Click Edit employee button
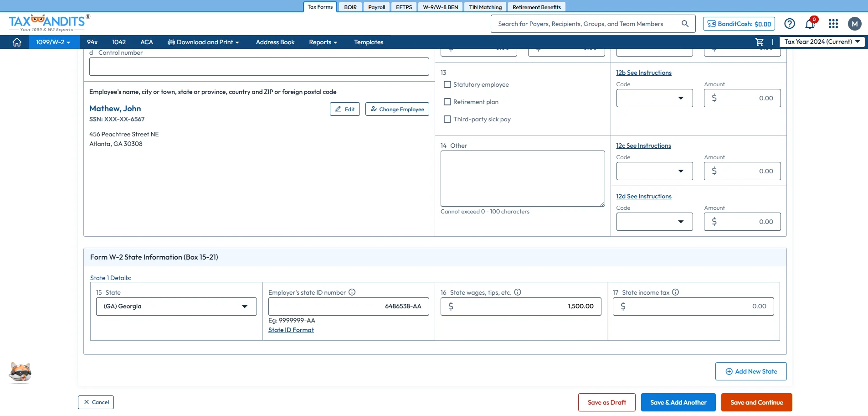Viewport: 868px width, 416px height. [x=345, y=109]
